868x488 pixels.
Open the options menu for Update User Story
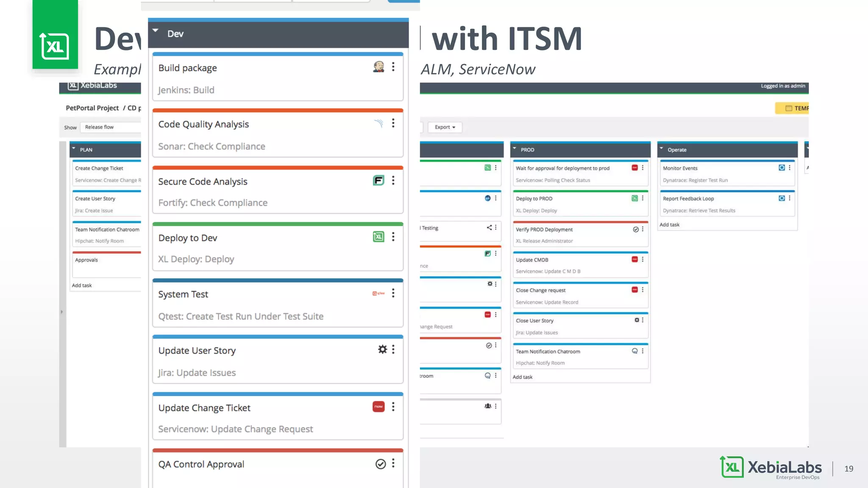point(393,349)
